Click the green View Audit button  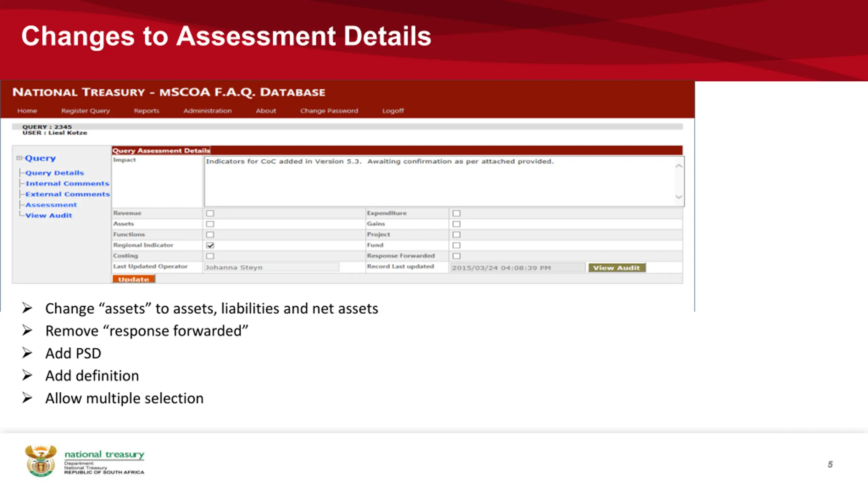coord(617,268)
